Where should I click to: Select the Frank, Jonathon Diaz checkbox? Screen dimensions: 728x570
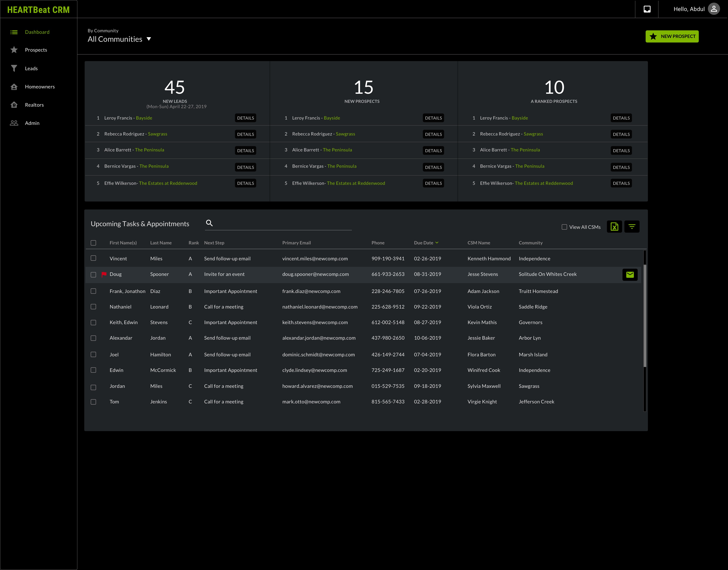point(93,291)
